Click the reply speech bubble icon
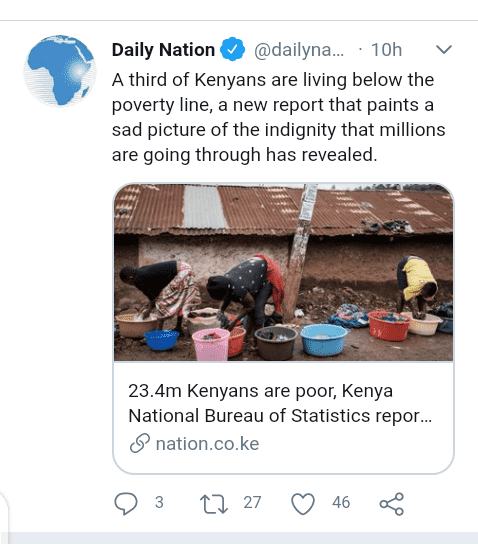Screen dimensions: 478x544 (126, 503)
